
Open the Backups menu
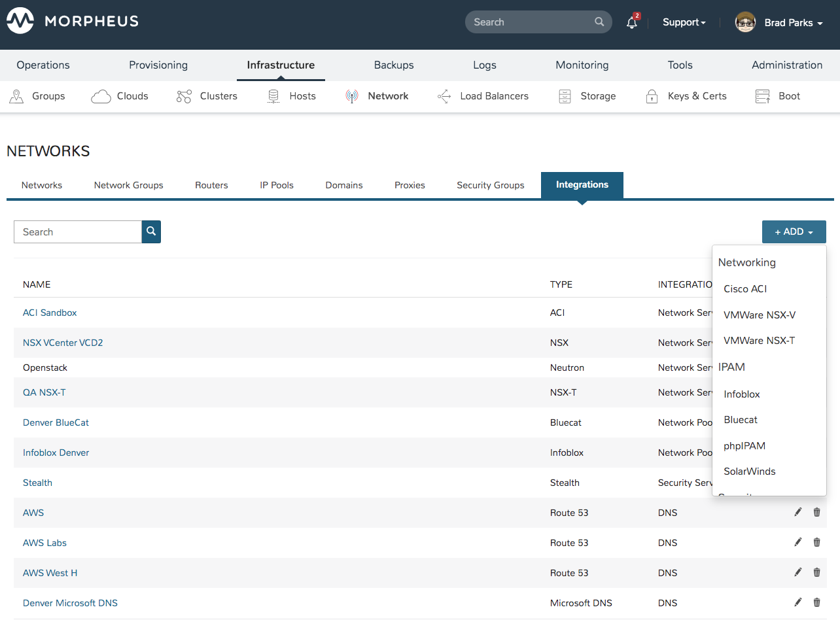coord(394,65)
